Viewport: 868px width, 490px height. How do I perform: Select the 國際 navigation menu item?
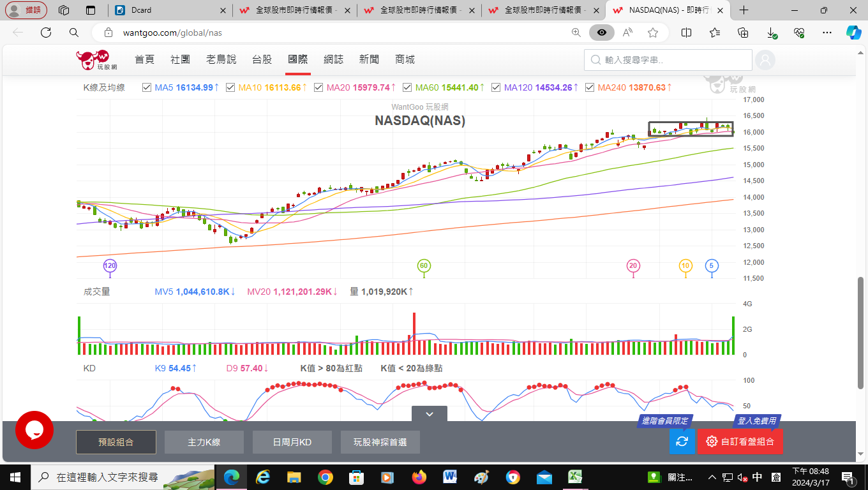click(297, 59)
